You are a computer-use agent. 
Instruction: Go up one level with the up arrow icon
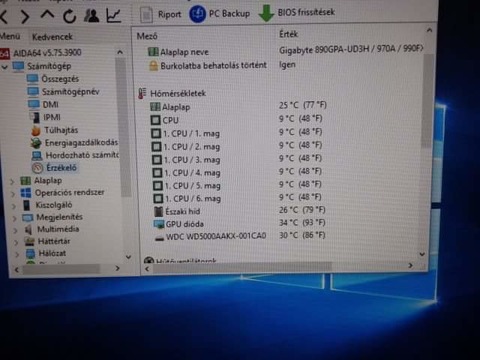(x=47, y=14)
